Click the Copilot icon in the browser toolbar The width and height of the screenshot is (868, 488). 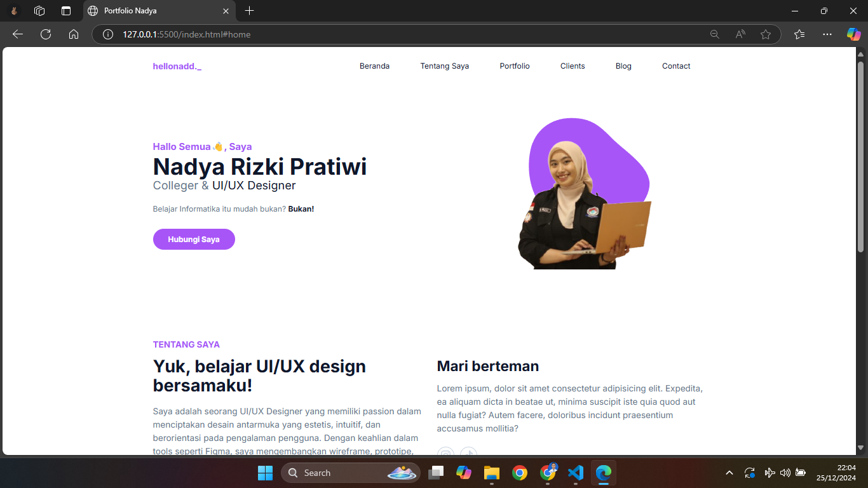coord(853,34)
